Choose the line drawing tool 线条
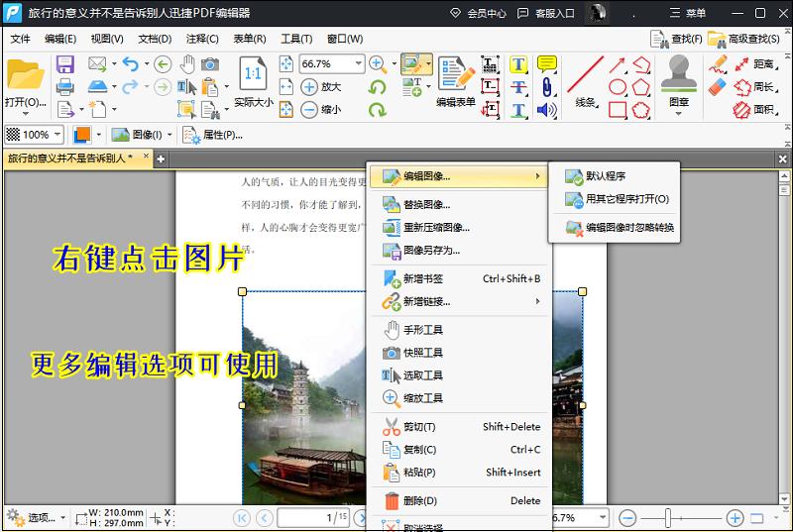Screen dimensions: 793x532 click(586, 82)
